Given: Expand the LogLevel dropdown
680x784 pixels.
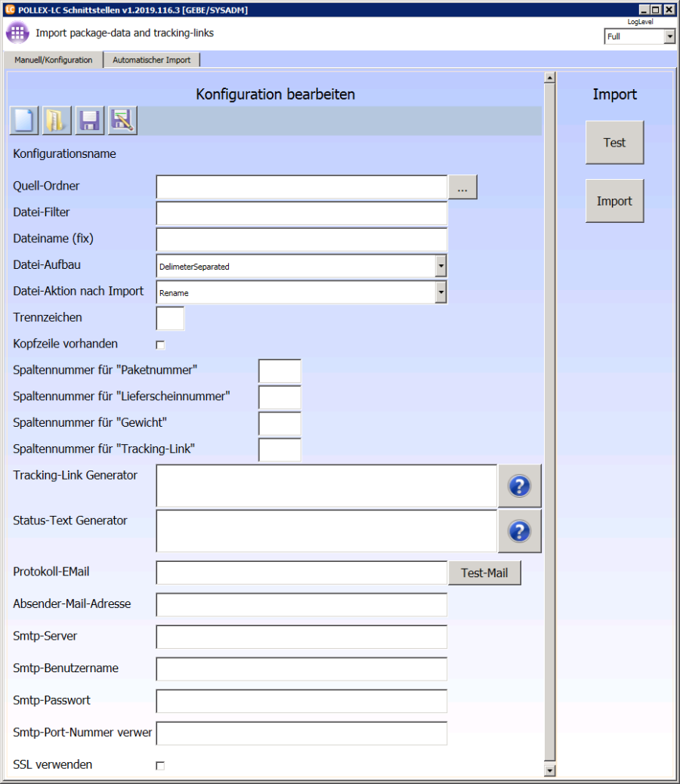Looking at the screenshot, I should pyautogui.click(x=669, y=36).
